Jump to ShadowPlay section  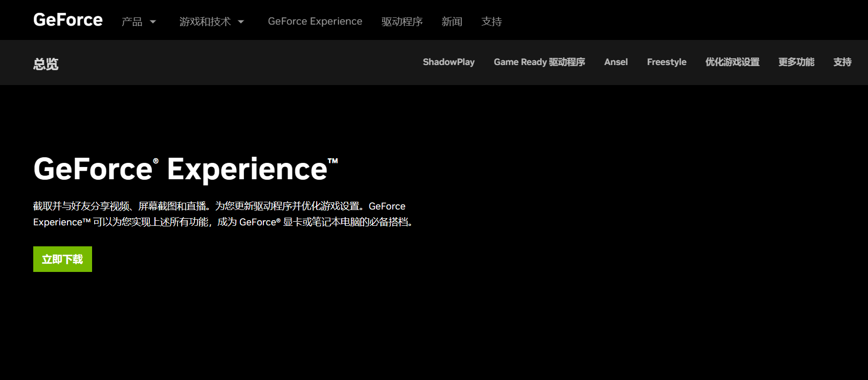click(449, 62)
